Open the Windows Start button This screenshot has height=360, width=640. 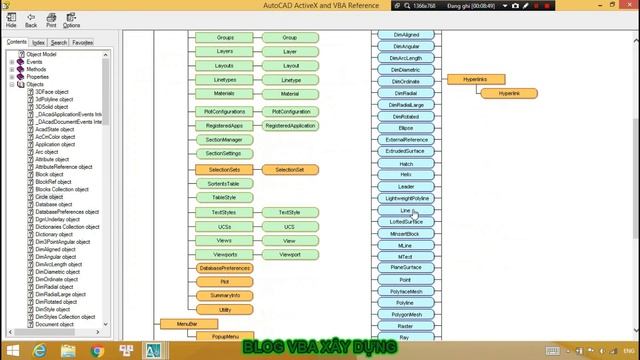(13, 351)
